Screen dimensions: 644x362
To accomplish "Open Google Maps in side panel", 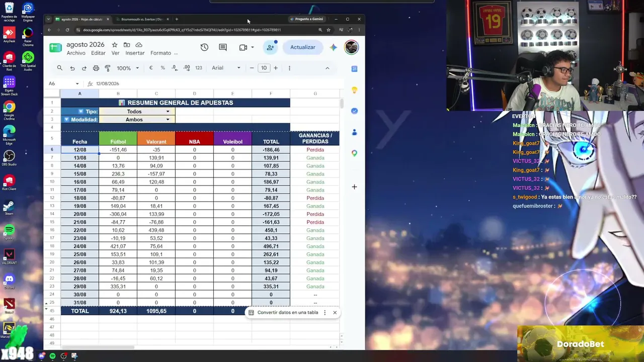I will click(x=354, y=153).
